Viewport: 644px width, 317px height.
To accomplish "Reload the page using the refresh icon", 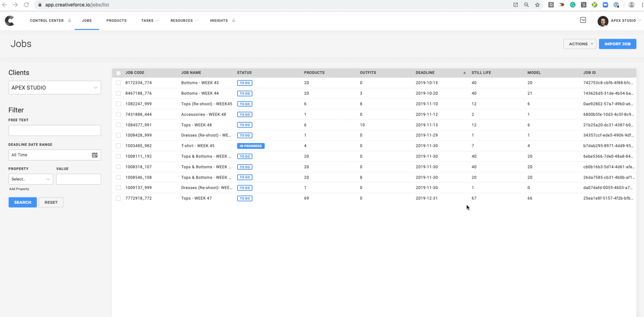I will click(x=26, y=5).
